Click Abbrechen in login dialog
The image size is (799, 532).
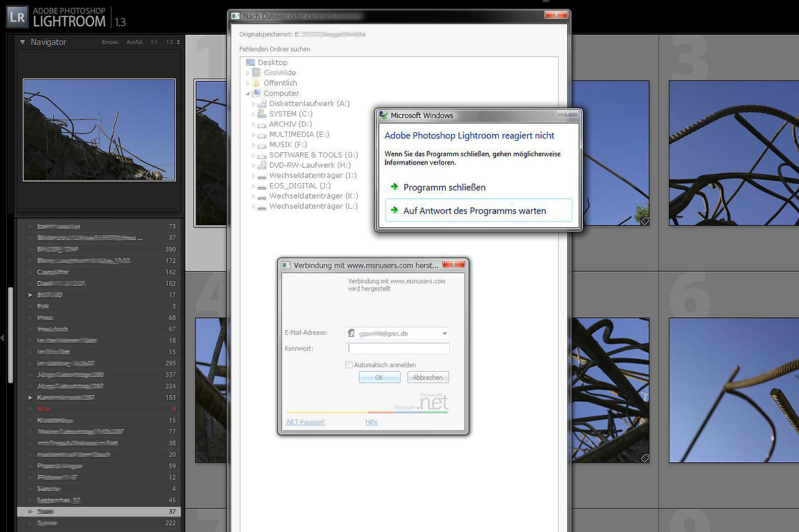(x=428, y=377)
